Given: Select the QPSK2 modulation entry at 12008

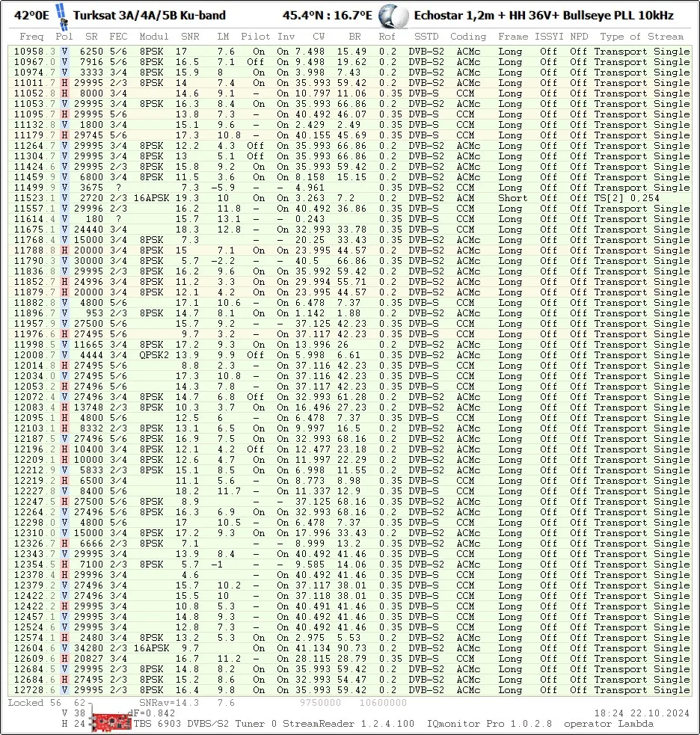Looking at the screenshot, I should click(154, 355).
